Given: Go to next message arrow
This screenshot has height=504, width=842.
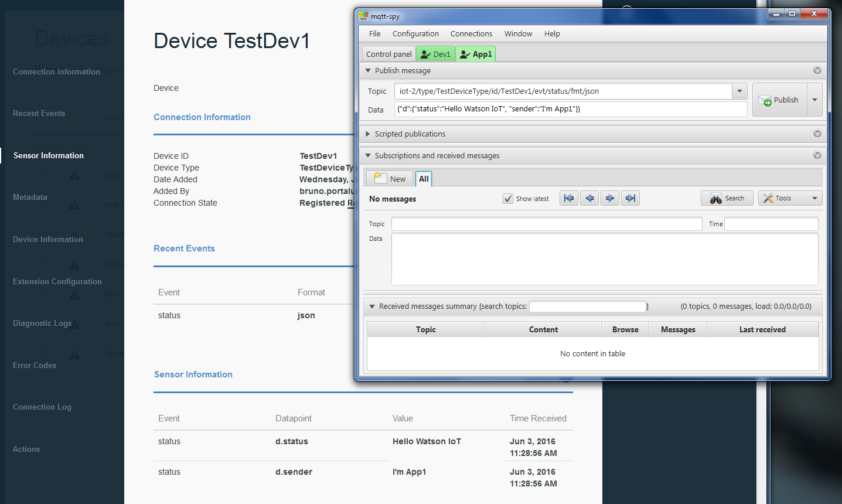Looking at the screenshot, I should pyautogui.click(x=610, y=198).
